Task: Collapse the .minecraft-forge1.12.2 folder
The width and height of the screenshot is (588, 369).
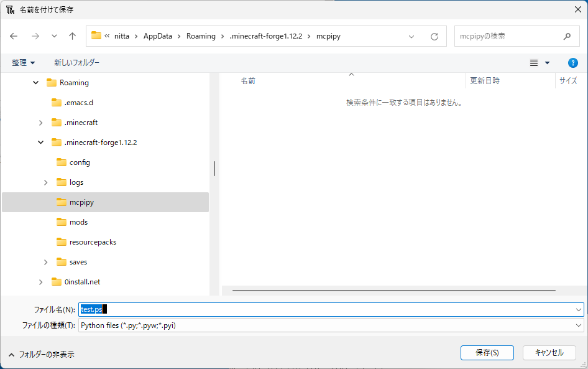Action: coord(41,142)
